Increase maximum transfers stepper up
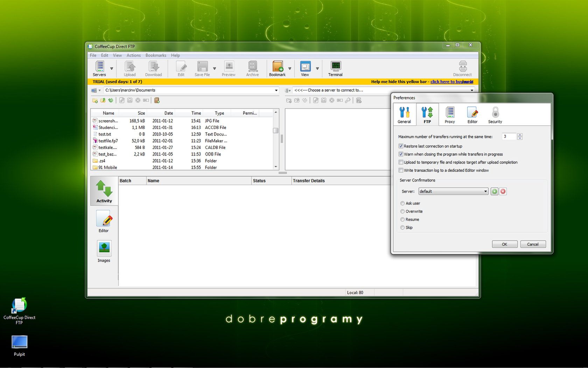The height and width of the screenshot is (368, 588). coord(520,135)
